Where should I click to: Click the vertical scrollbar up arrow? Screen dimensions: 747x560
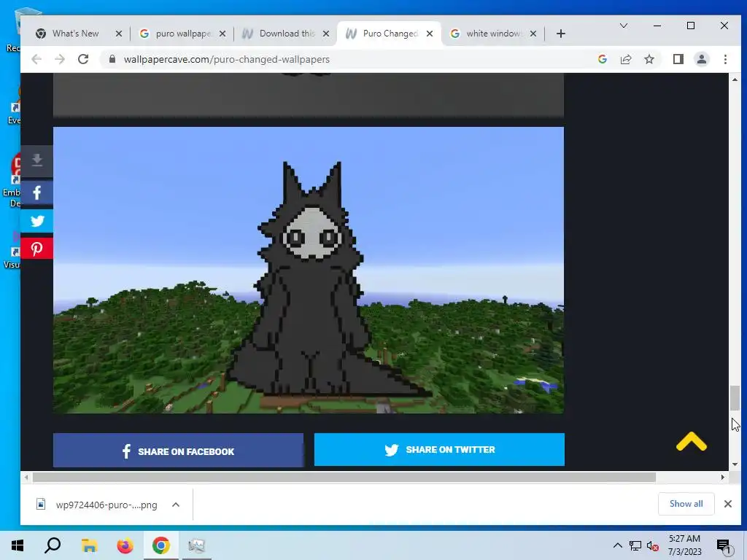click(x=735, y=79)
